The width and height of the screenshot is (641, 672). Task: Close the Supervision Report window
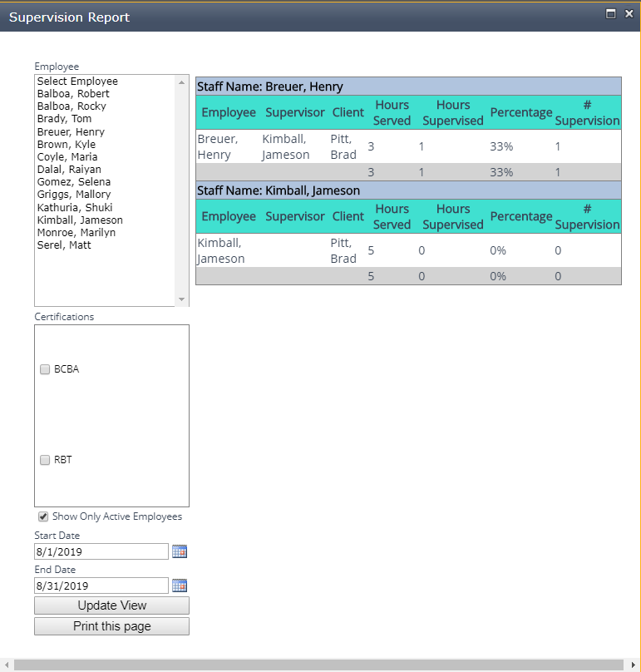[x=629, y=13]
